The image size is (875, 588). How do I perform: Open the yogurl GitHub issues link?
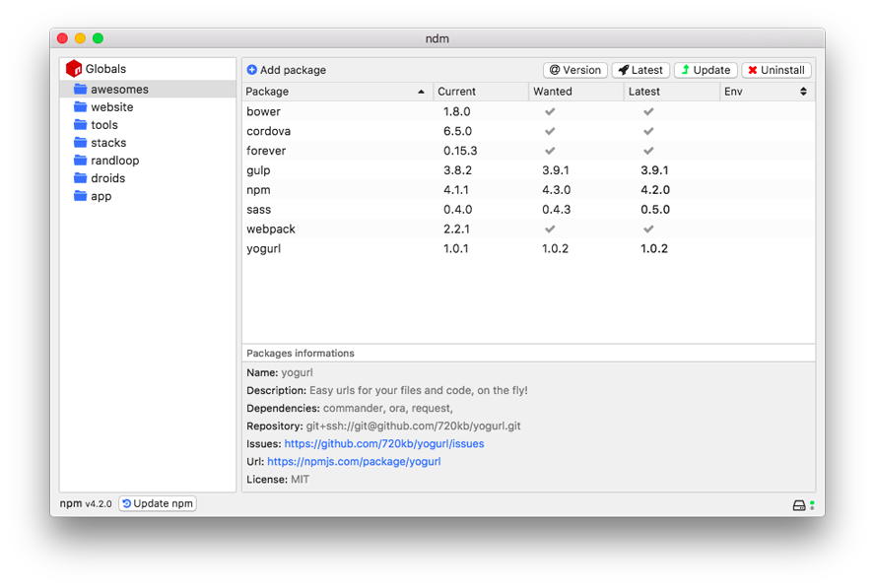[x=384, y=443]
